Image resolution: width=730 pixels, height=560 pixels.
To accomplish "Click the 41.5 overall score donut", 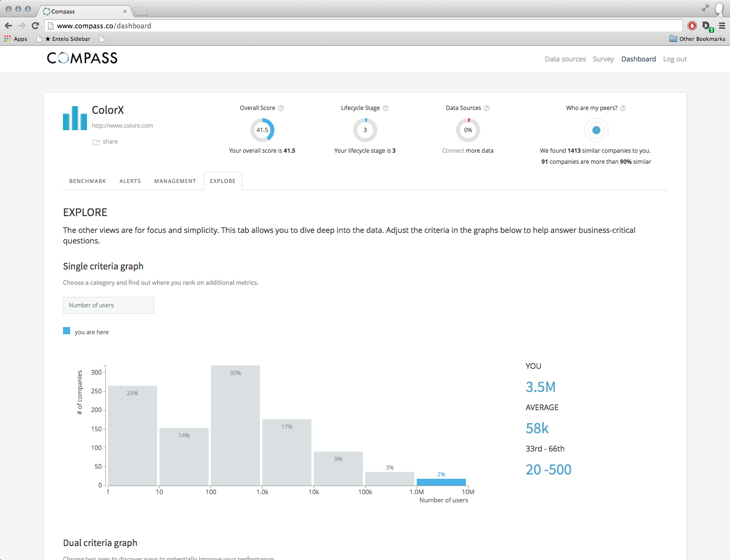I will 262,130.
